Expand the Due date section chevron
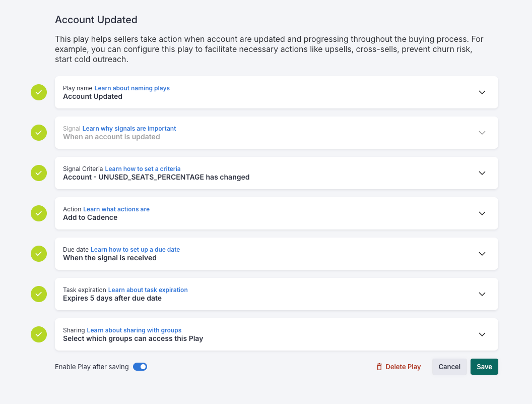The height and width of the screenshot is (404, 532). (x=482, y=254)
